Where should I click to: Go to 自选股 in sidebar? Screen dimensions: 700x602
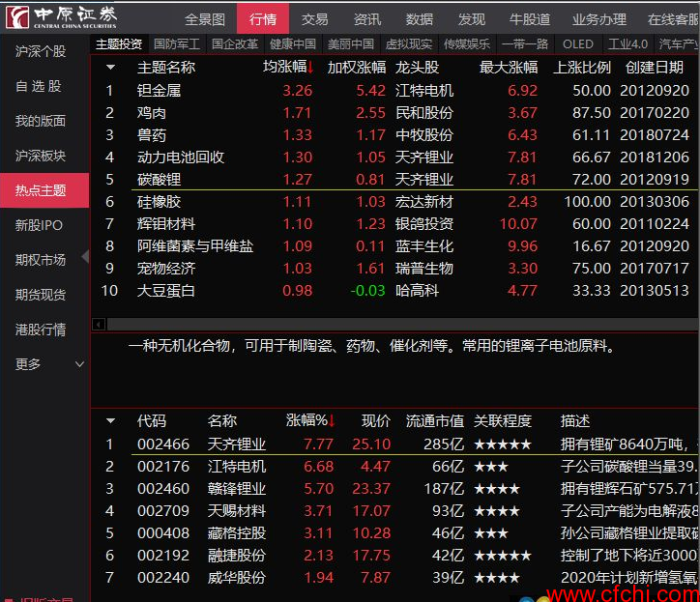click(x=39, y=86)
